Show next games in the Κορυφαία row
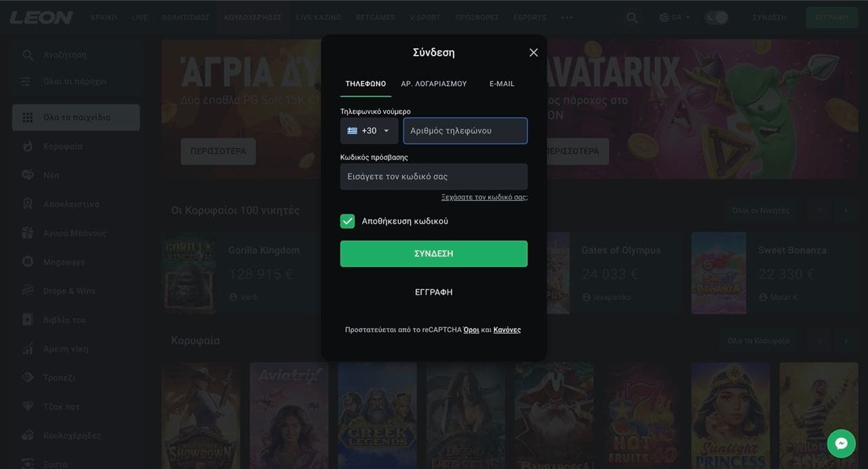Screen dimensions: 868x469 coord(846,340)
